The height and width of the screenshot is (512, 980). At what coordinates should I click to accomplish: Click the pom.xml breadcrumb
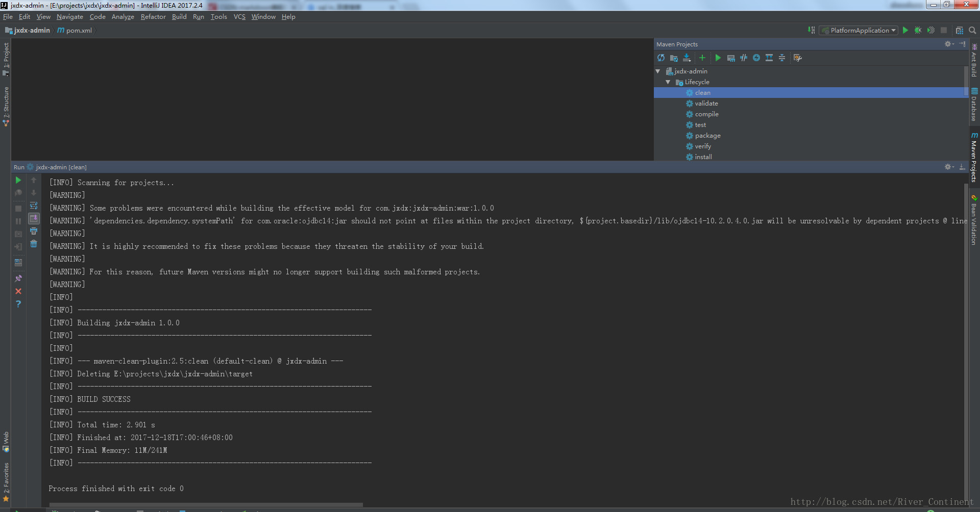[75, 31]
